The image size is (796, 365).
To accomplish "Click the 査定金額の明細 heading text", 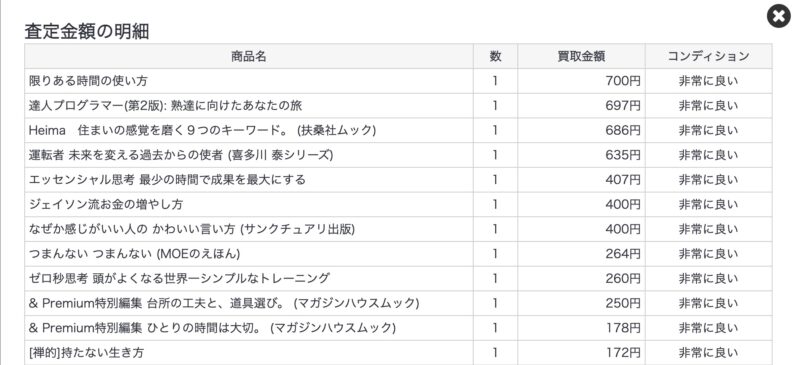I will 87,31.
